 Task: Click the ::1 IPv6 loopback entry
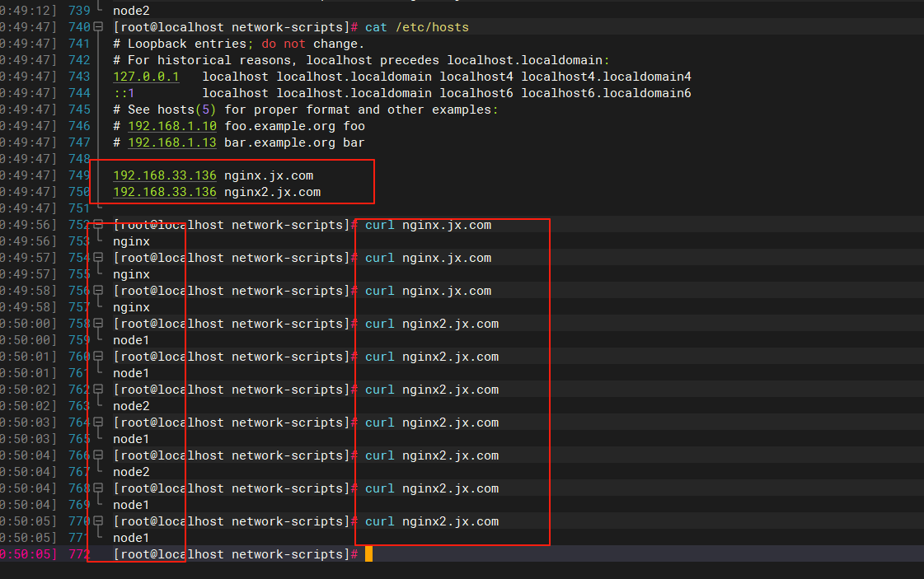coord(124,93)
